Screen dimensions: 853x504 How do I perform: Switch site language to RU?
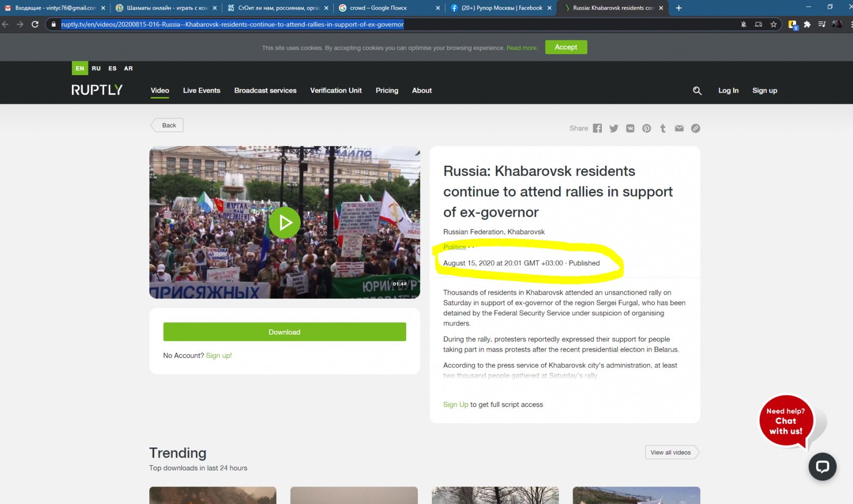96,68
